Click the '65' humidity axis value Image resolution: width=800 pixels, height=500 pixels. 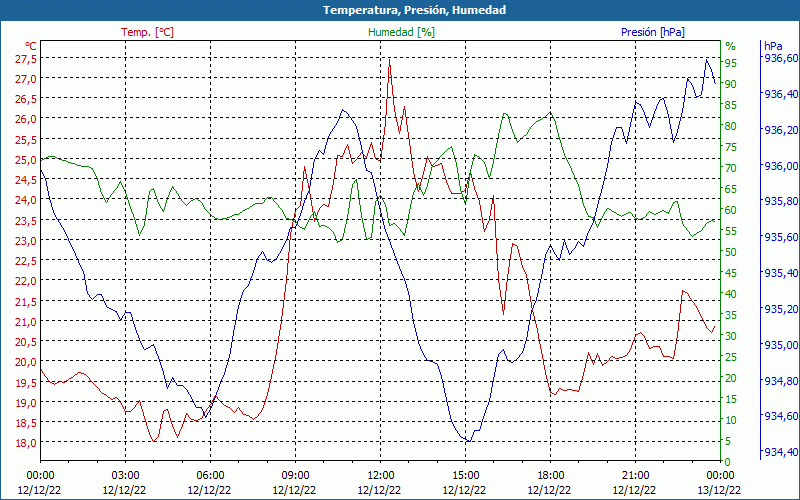point(731,189)
